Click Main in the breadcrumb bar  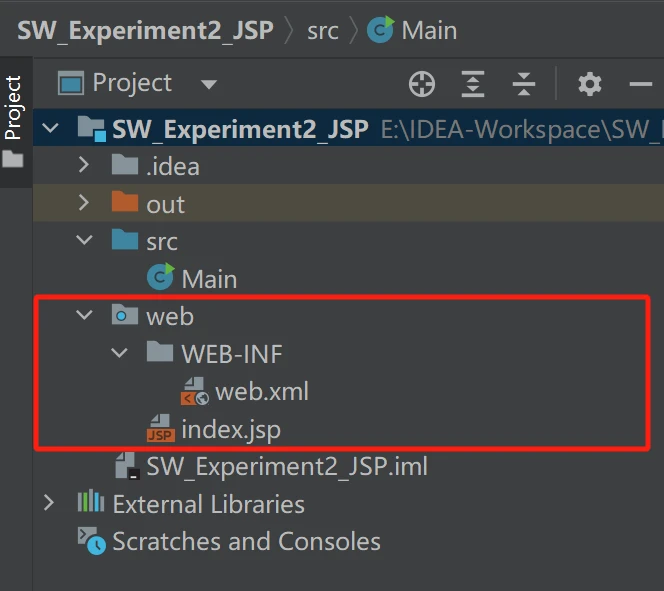(428, 30)
